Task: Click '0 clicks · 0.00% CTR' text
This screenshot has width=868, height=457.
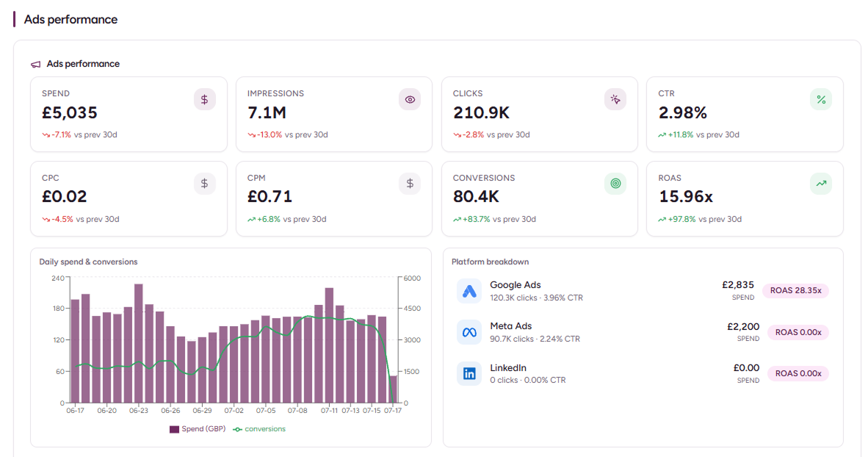Action: point(527,380)
